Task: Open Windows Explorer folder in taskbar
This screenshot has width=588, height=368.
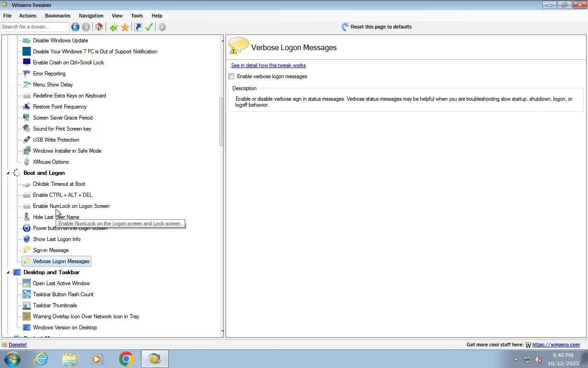Action: (x=69, y=359)
